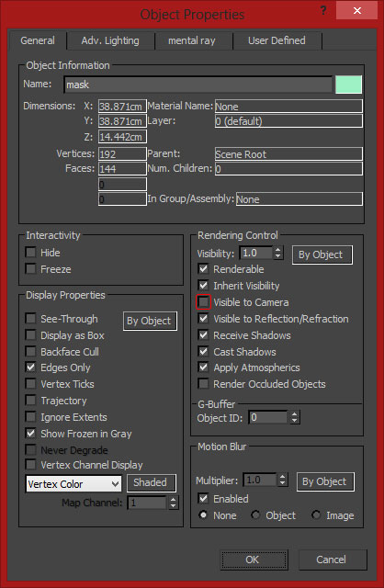This screenshot has width=384, height=588.
Task: Enable See-Through display option
Action: 30,319
